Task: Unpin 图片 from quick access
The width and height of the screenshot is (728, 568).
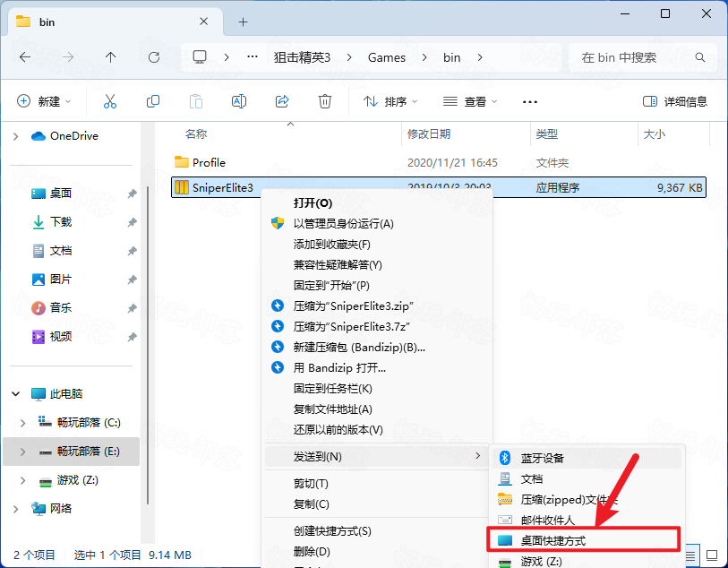Action: point(133,280)
